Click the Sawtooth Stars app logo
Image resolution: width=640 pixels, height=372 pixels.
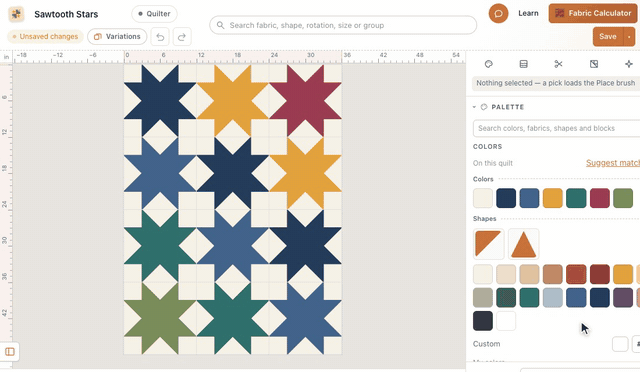point(16,14)
